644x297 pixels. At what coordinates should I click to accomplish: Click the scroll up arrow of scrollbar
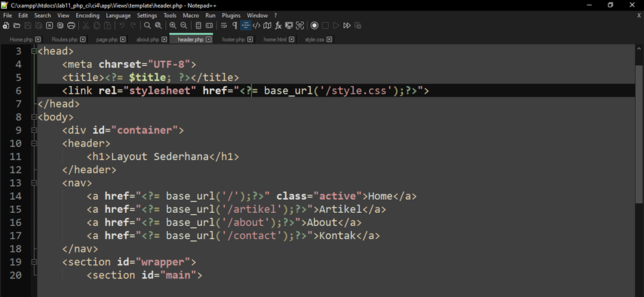click(639, 48)
